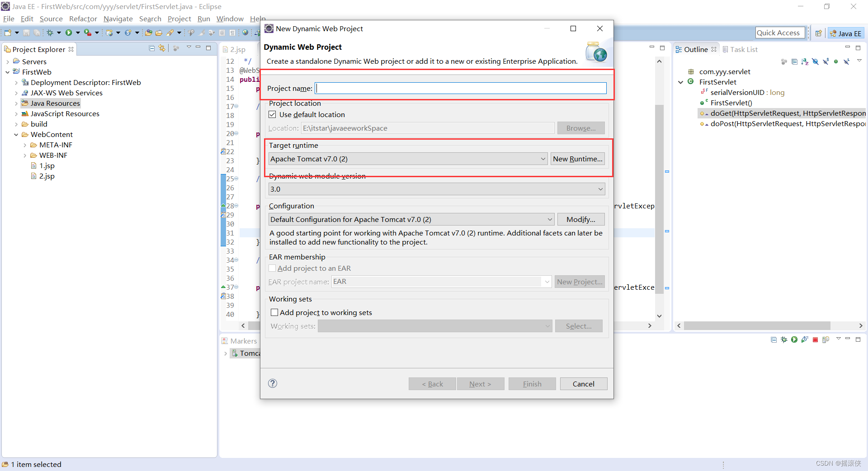Click Collapse All in the Outline view
This screenshot has height=471, width=868.
coord(794,61)
